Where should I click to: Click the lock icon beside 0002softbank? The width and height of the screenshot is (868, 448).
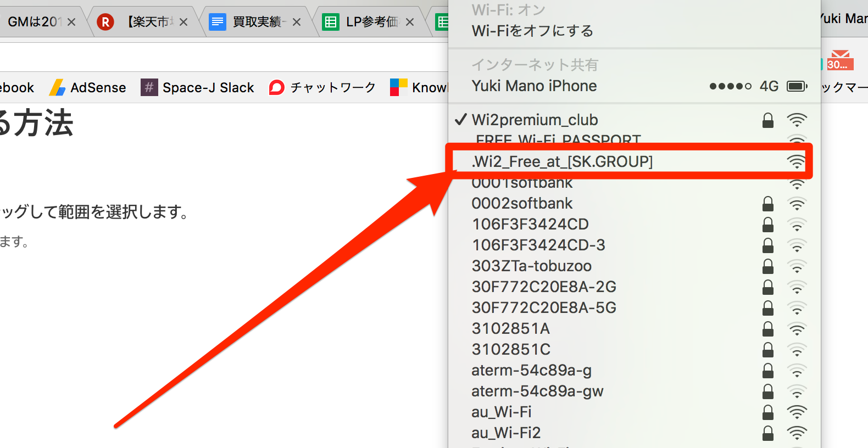768,204
